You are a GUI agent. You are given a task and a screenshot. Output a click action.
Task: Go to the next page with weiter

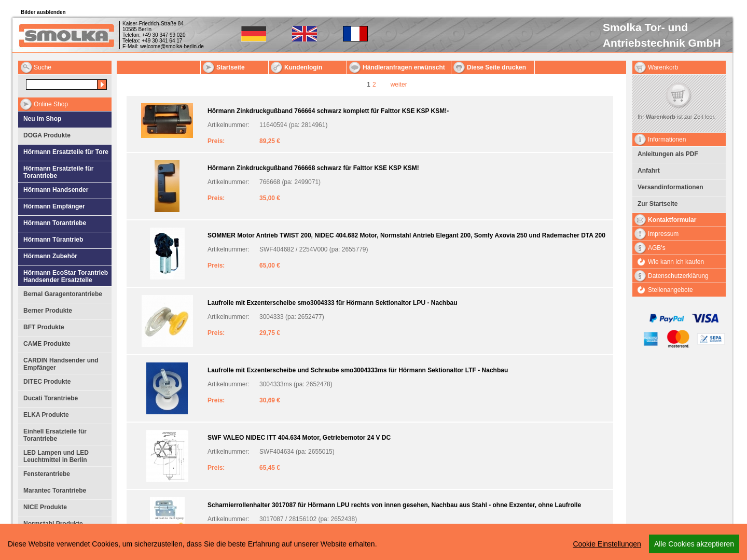398,85
